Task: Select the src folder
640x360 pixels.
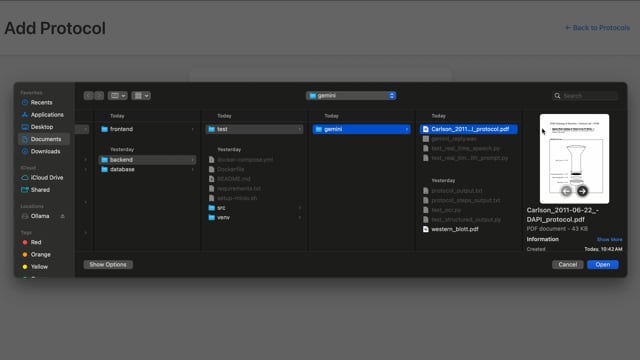Action: [255, 208]
